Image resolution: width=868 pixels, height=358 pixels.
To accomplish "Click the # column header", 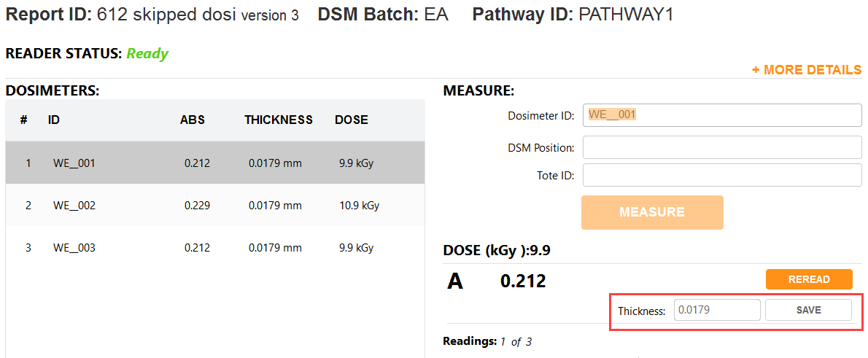I will pyautogui.click(x=24, y=120).
